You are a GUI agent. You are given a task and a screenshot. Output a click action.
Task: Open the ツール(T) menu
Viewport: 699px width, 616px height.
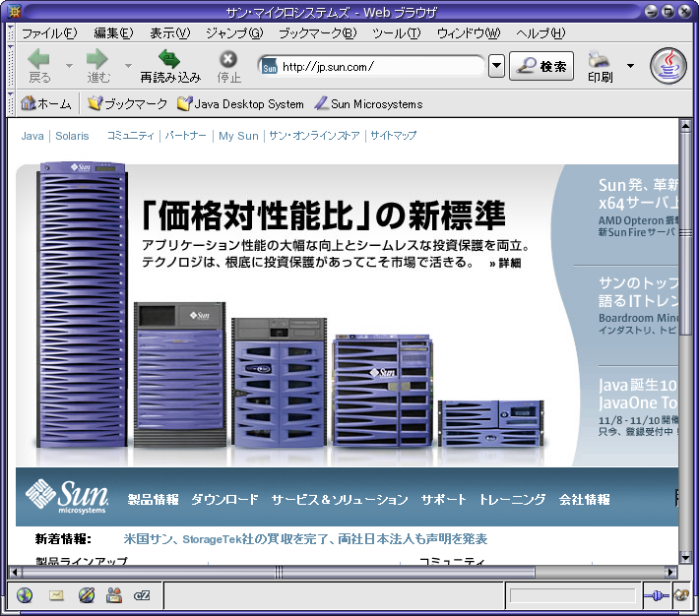[x=397, y=33]
